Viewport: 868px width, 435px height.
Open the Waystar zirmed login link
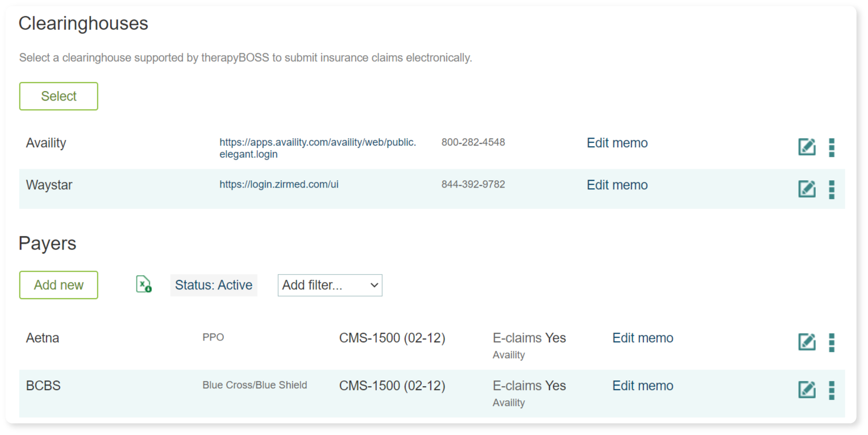279,184
